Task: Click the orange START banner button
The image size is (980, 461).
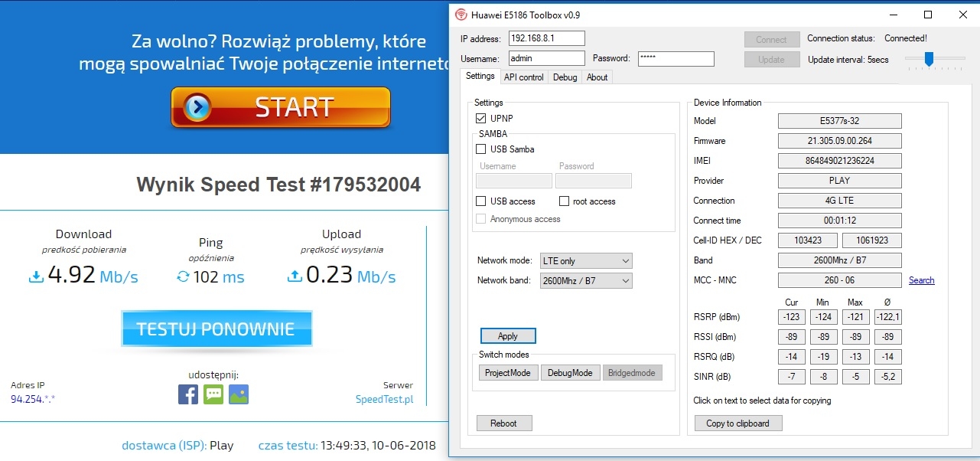Action: coord(281,107)
